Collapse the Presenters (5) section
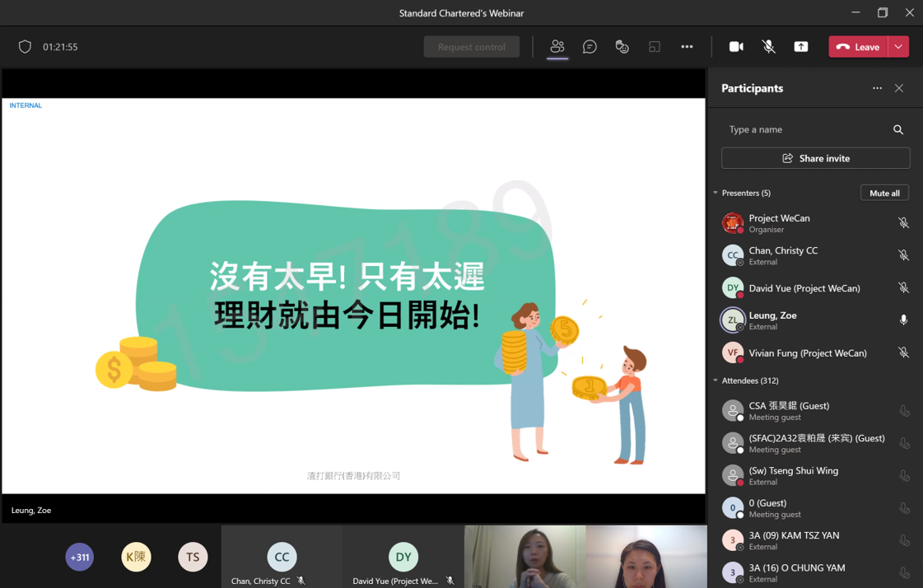The image size is (923, 588). (716, 193)
